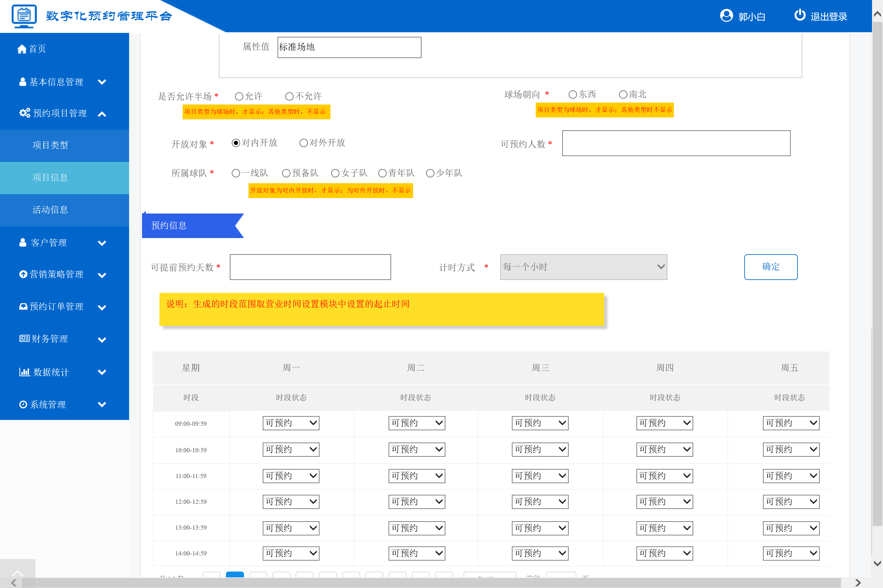Click the power icon beside 退出登录
Screen dimensions: 883x588
point(800,15)
